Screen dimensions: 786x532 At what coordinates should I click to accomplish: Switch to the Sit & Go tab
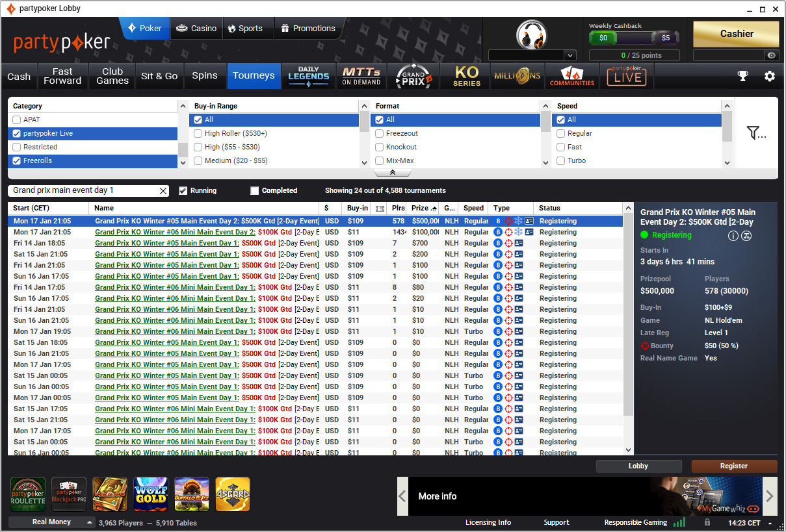pos(159,76)
